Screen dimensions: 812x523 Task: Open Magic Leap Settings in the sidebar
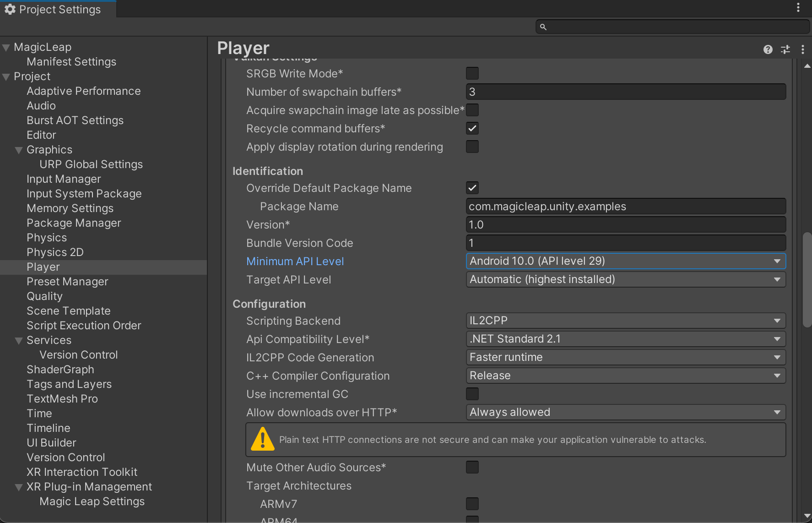click(92, 501)
